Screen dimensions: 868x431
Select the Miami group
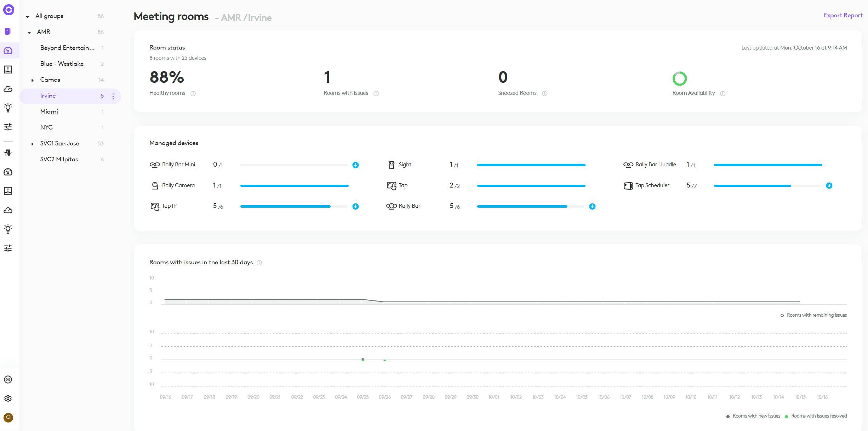pyautogui.click(x=49, y=111)
